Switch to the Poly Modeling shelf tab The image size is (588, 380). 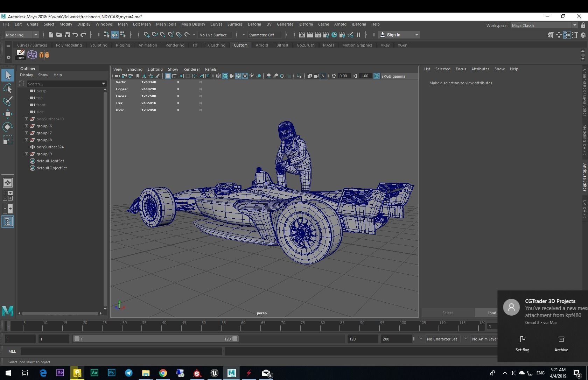tap(69, 45)
